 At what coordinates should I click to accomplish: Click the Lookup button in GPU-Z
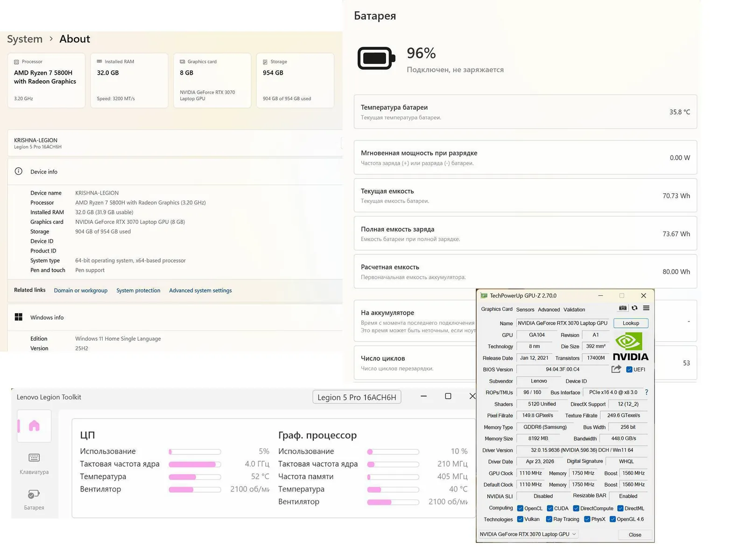(x=631, y=323)
